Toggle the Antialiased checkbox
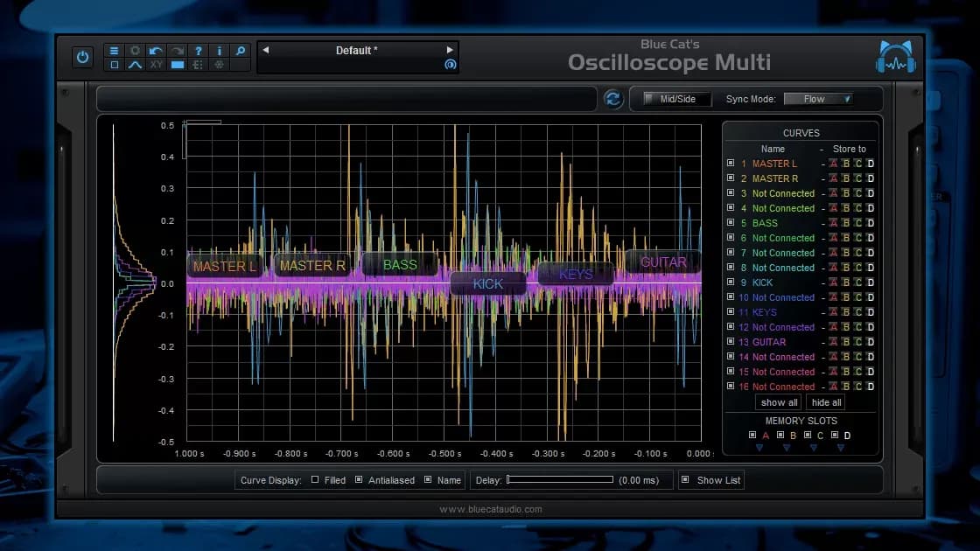This screenshot has width=980, height=551. coord(359,480)
